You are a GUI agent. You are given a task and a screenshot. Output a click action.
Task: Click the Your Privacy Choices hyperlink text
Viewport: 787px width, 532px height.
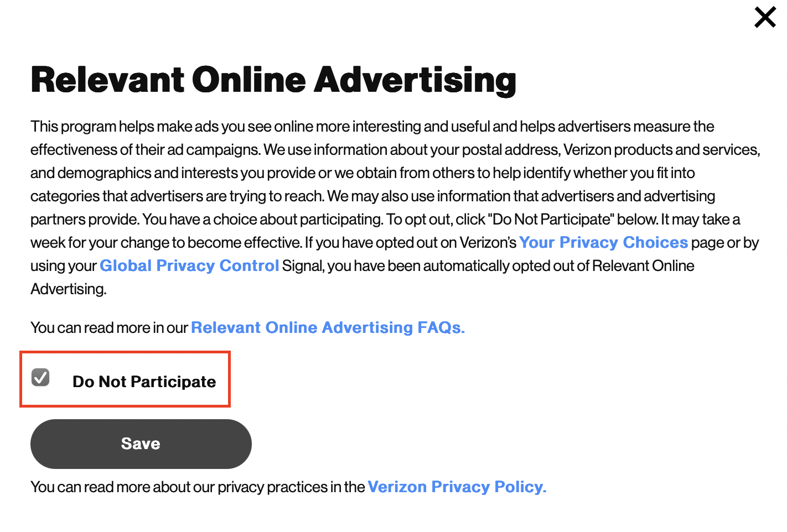(x=603, y=242)
